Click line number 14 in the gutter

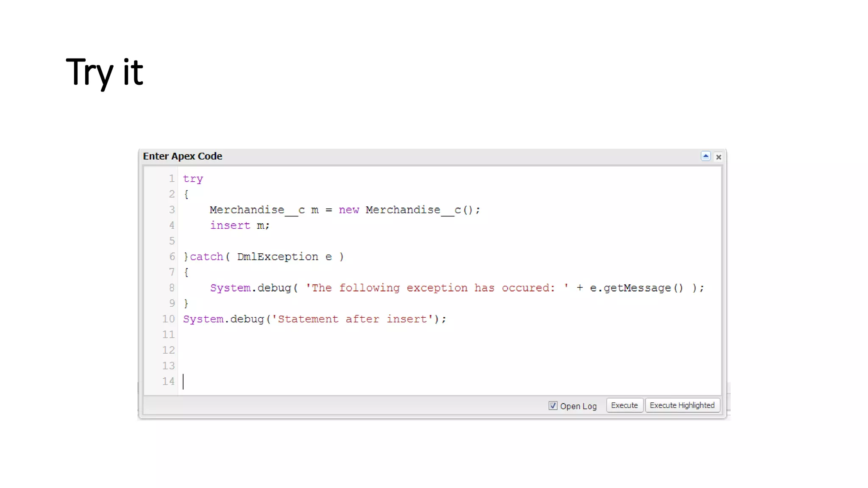[x=168, y=381]
